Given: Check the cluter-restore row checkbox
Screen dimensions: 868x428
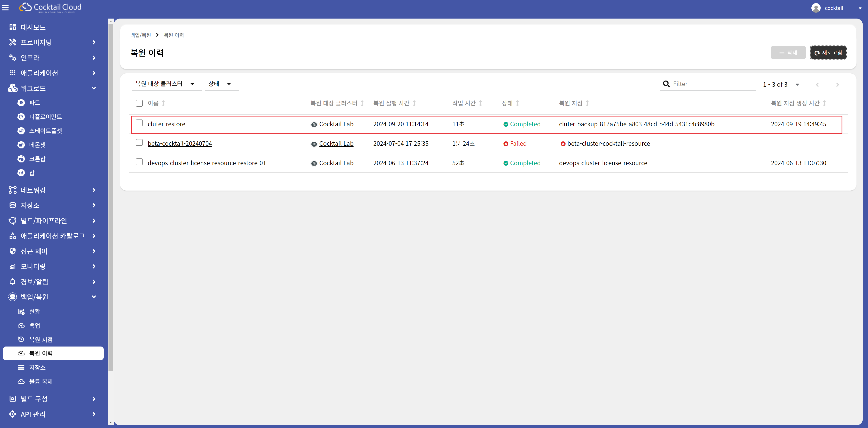Looking at the screenshot, I should coord(139,123).
